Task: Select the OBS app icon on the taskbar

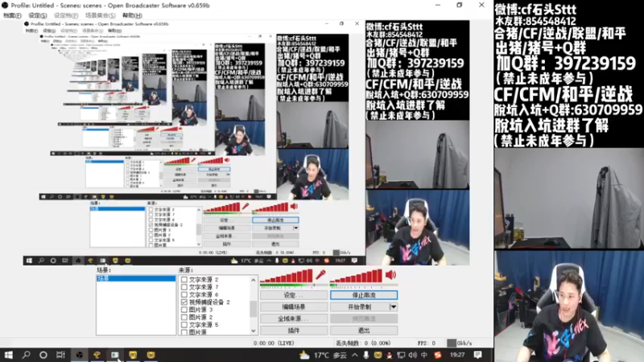Action: tap(79, 355)
